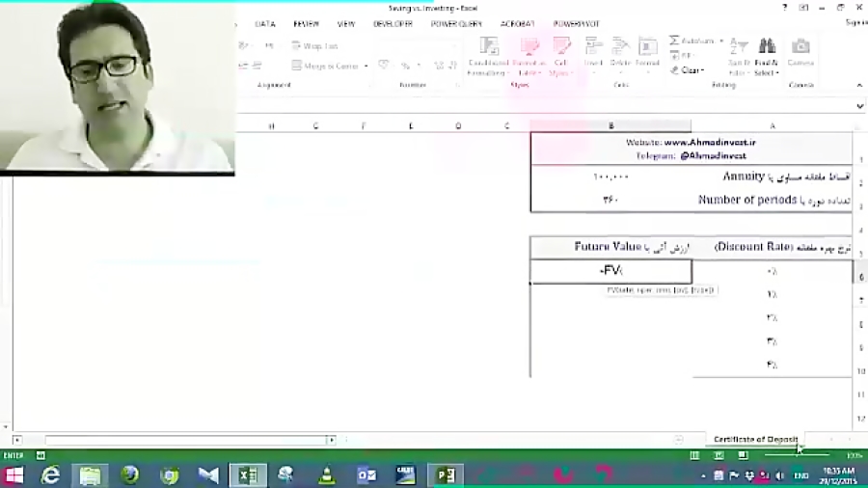
Task: Open Conditional Formatting in the ribbon
Action: coord(488,57)
